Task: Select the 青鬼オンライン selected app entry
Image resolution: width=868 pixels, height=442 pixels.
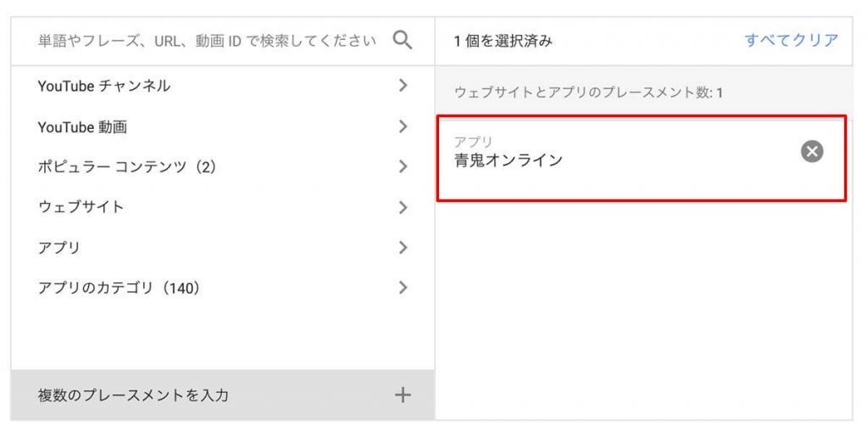Action: click(642, 158)
